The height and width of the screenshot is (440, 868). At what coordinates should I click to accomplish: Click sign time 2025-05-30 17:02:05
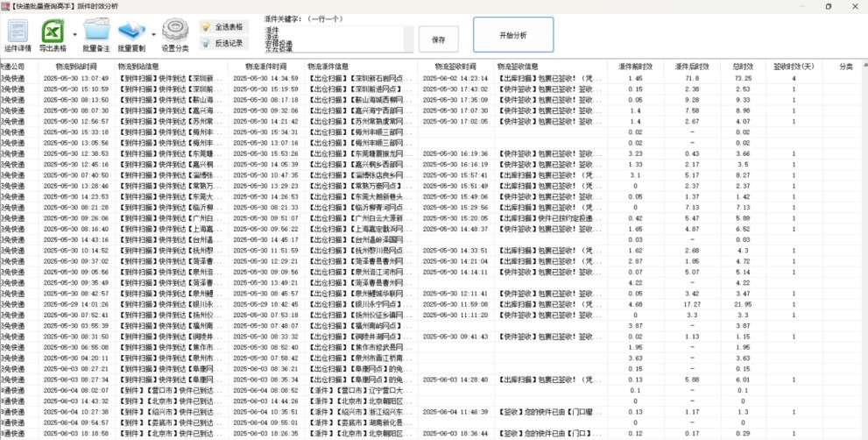(x=455, y=121)
